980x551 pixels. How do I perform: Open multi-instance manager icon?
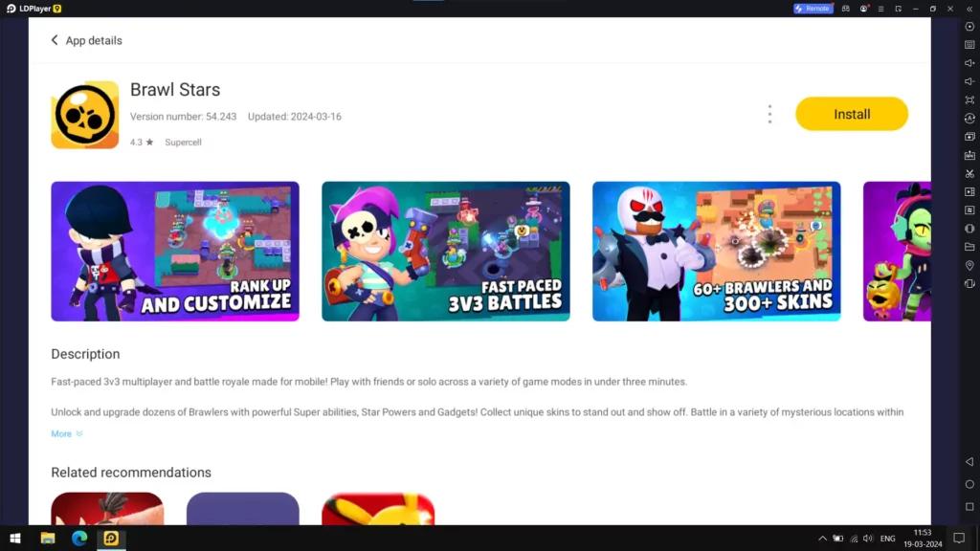(969, 137)
